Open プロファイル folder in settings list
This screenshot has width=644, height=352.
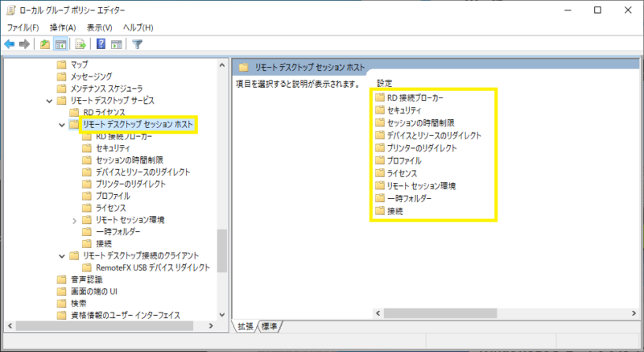[x=404, y=160]
